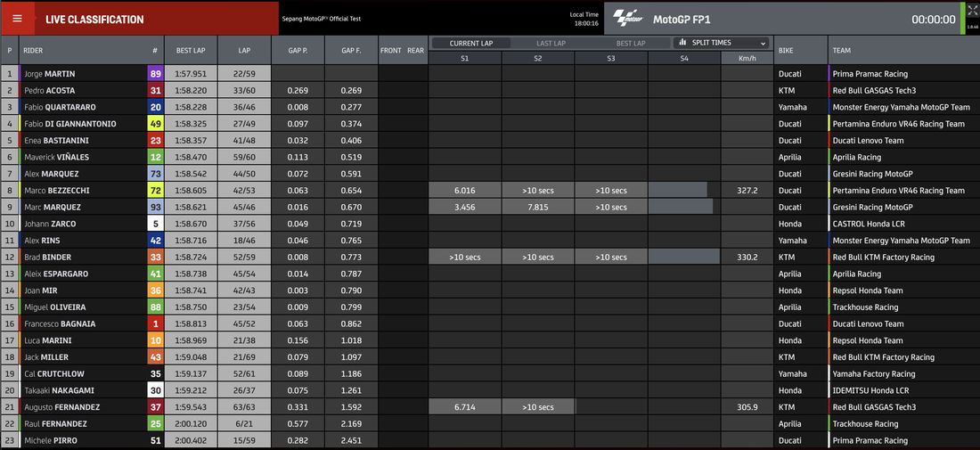980x450 pixels.
Task: Click the GAP P. column header
Action: [x=298, y=50]
